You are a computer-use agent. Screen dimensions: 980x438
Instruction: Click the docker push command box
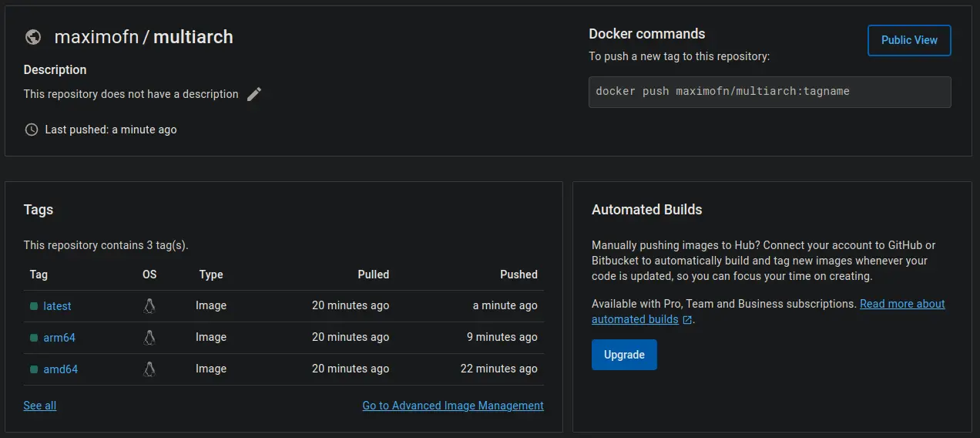click(770, 92)
